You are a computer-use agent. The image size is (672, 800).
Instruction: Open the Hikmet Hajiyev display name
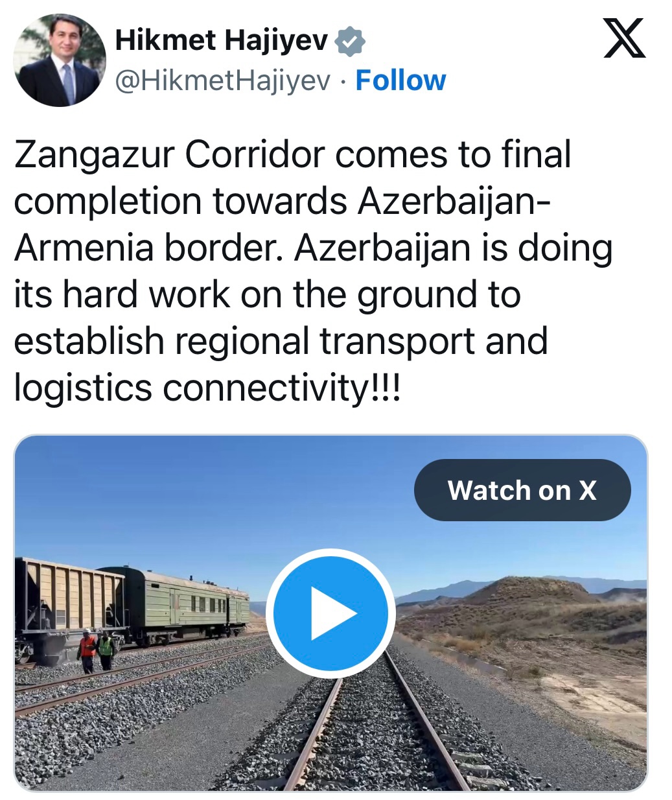[222, 41]
